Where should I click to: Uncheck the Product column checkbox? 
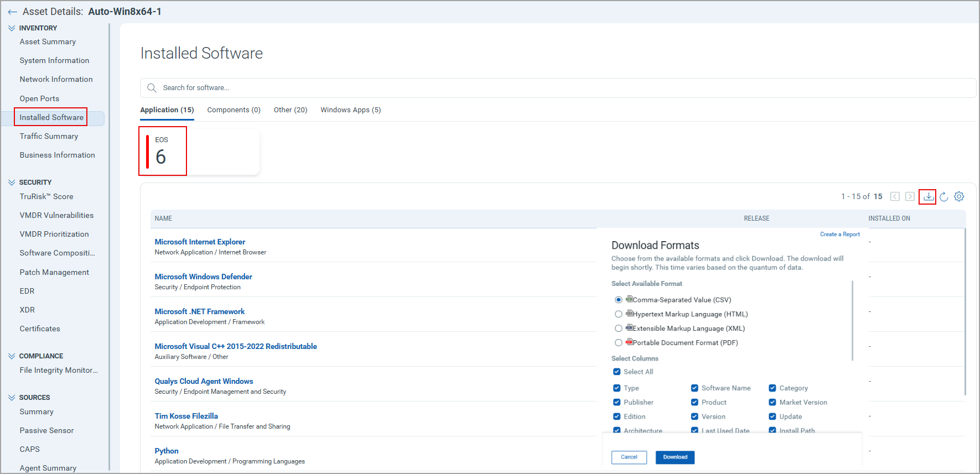click(x=694, y=403)
